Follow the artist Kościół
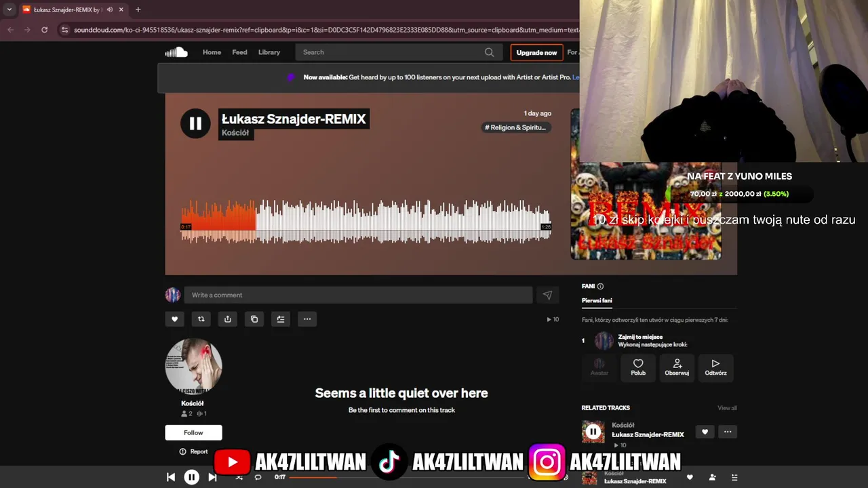Screen dimensions: 868x488 193,432
